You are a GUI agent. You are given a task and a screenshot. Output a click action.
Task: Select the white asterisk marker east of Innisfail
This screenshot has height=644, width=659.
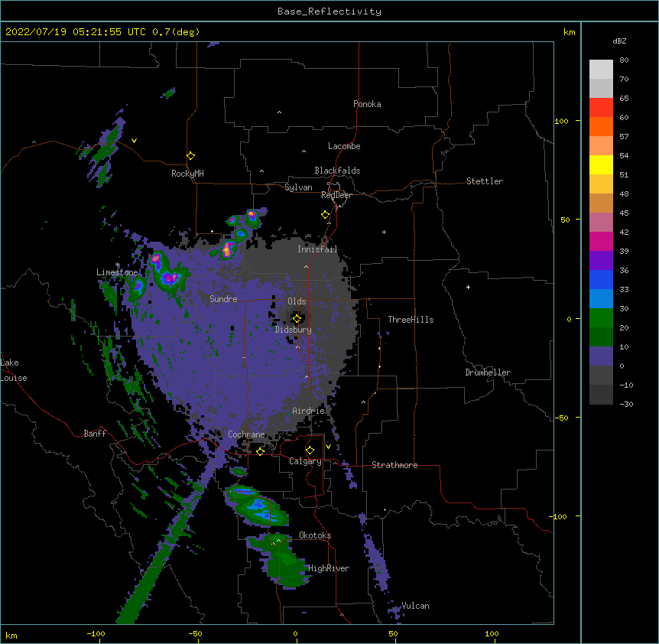pos(384,232)
